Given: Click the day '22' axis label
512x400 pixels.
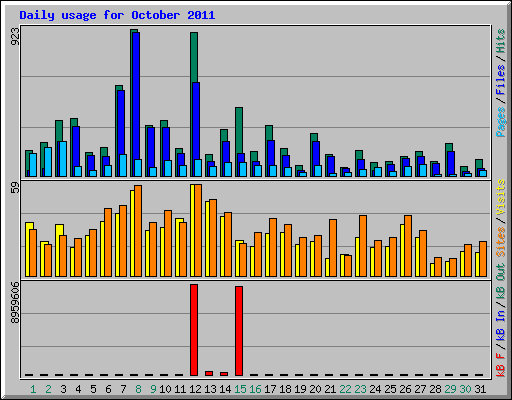Looking at the screenshot, I should (x=345, y=389).
